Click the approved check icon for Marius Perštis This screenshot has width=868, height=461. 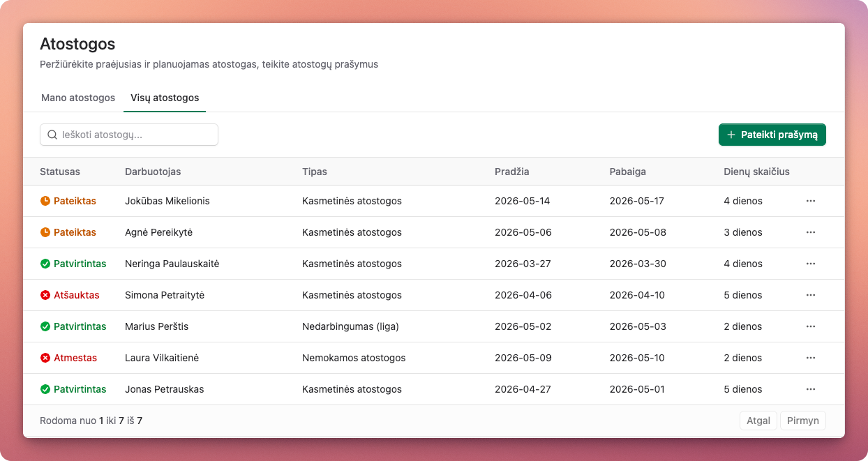[45, 326]
